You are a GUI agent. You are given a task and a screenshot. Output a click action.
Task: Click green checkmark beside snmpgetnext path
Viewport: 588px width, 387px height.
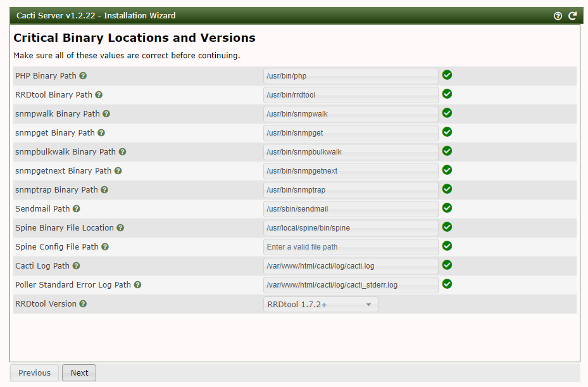[x=447, y=170]
